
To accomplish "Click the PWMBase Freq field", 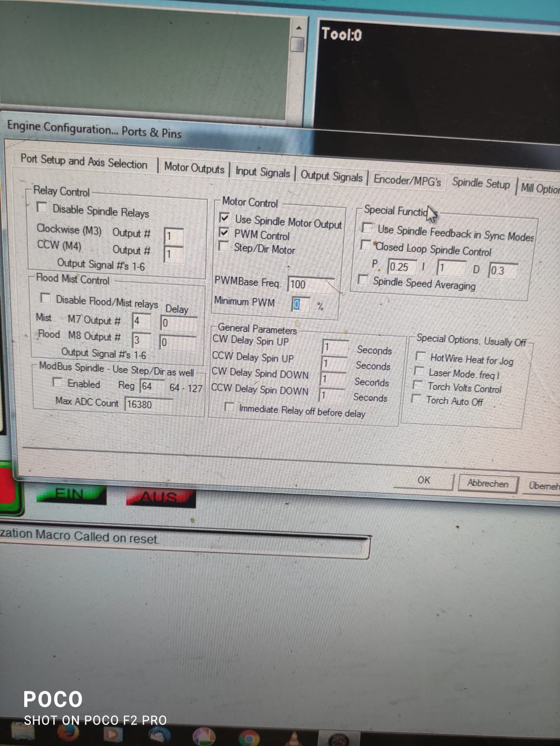I will (311, 284).
